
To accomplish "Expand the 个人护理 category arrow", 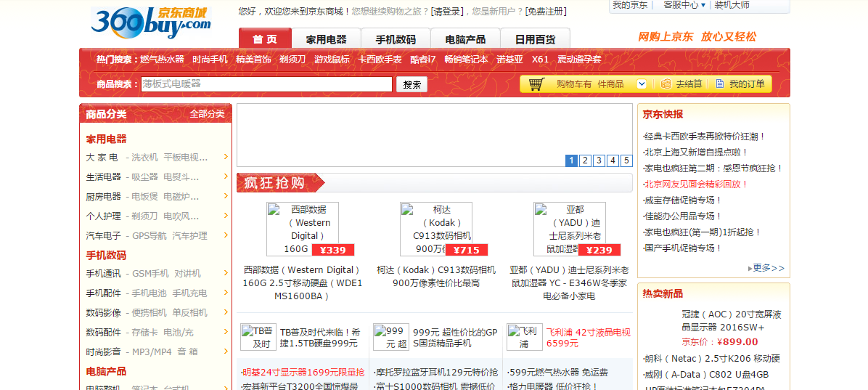I will 226,215.
